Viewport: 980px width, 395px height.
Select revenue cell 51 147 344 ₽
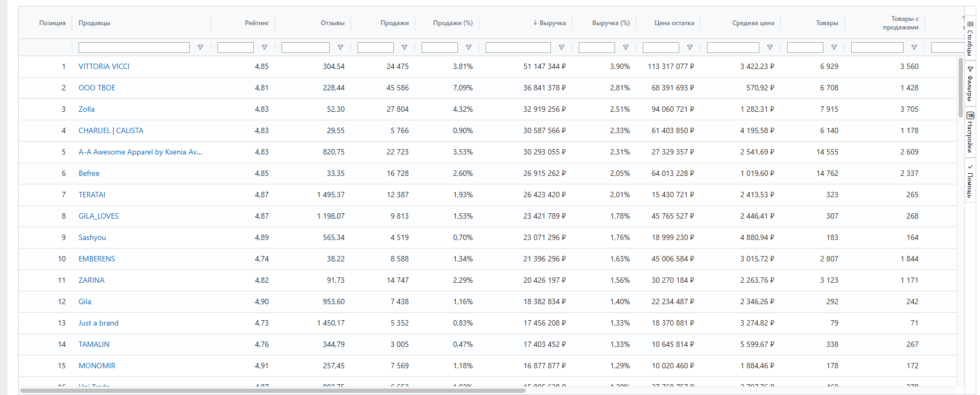[545, 66]
